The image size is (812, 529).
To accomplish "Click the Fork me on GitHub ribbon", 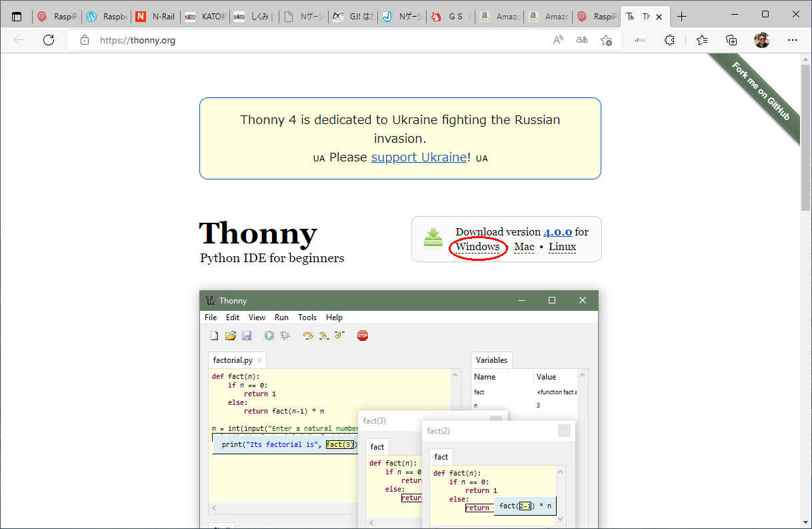I will tap(761, 92).
